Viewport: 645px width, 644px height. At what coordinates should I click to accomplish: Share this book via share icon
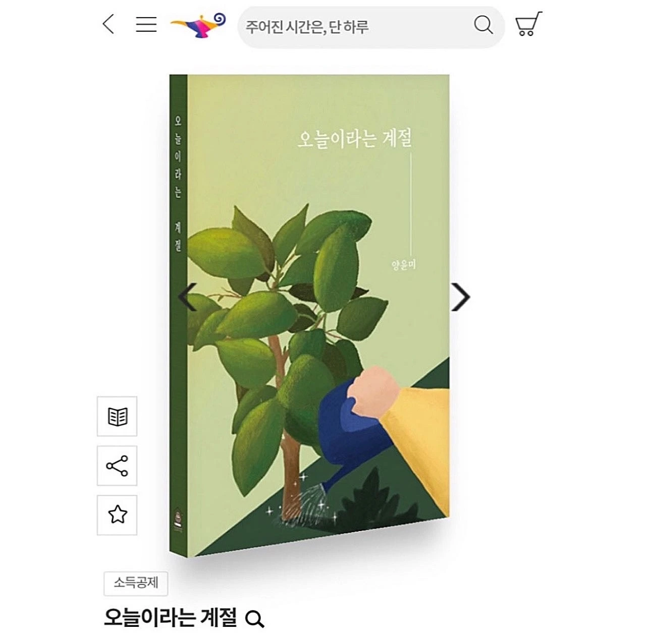[x=117, y=466]
